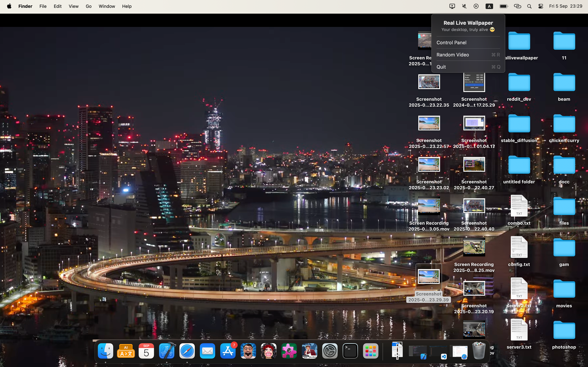Click the play circle menu bar icon
The width and height of the screenshot is (588, 367).
coord(476,6)
